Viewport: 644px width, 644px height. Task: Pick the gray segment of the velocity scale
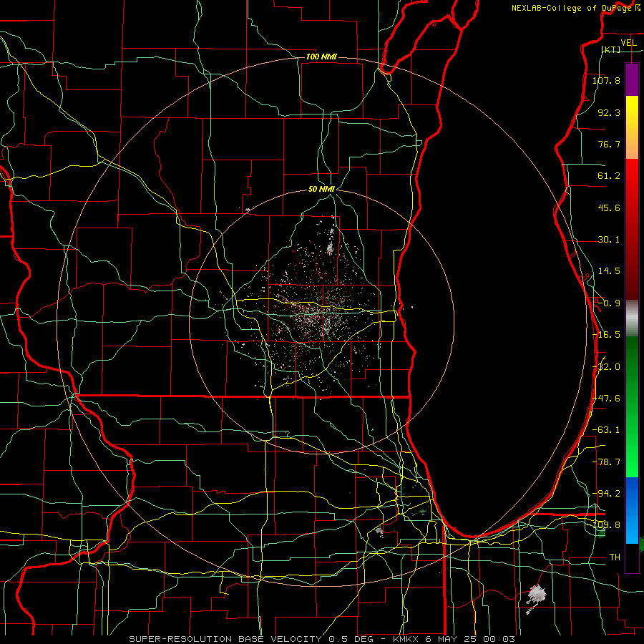coord(632,318)
